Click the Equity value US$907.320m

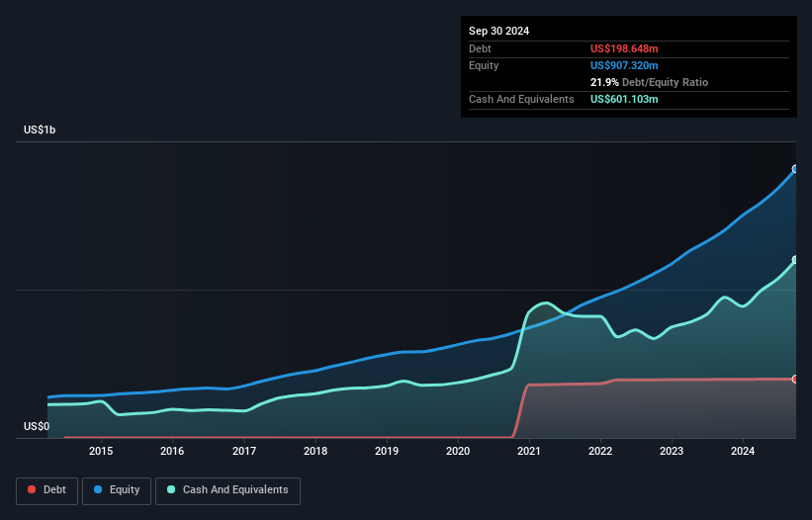click(624, 65)
